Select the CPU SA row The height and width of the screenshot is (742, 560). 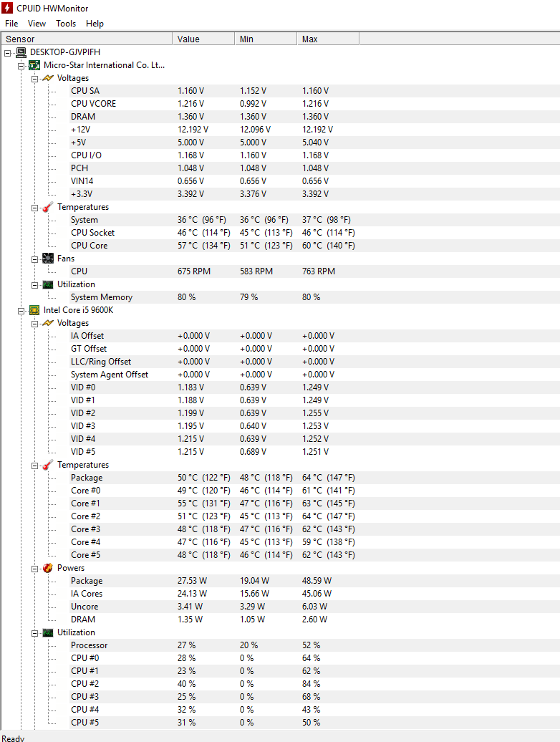[314, 91]
